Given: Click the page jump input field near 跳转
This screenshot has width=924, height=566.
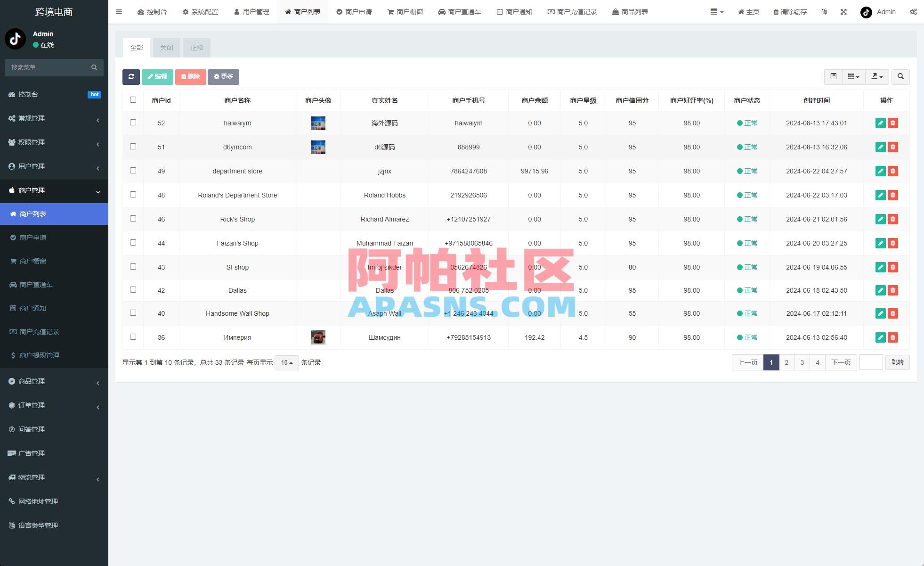Looking at the screenshot, I should (x=872, y=362).
